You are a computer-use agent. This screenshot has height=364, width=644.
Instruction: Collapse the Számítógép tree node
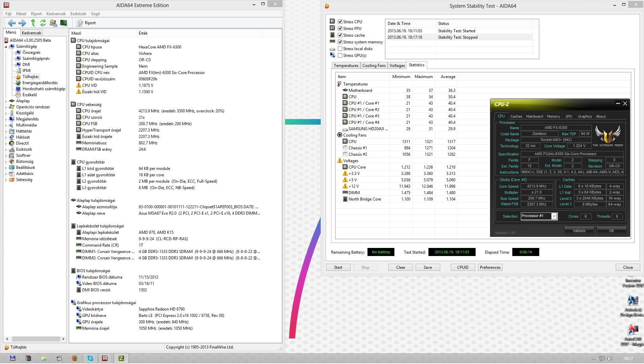[x=6, y=47]
